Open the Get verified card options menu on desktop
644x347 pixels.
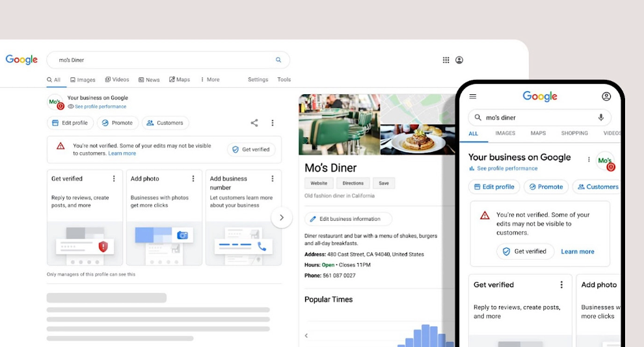point(114,179)
